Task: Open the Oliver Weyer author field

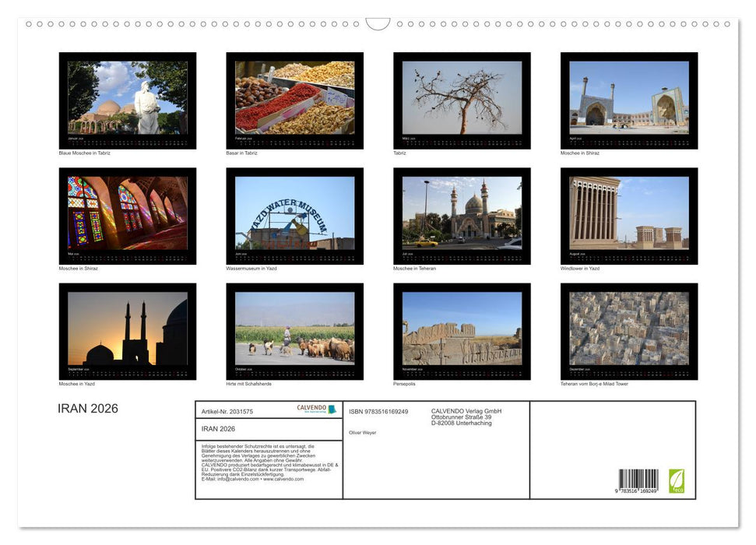Action: [363, 432]
